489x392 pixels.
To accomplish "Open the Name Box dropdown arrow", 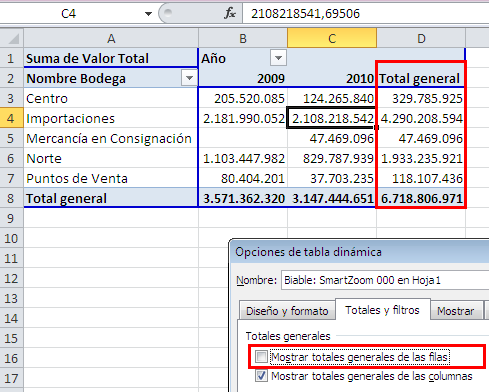I will [148, 14].
